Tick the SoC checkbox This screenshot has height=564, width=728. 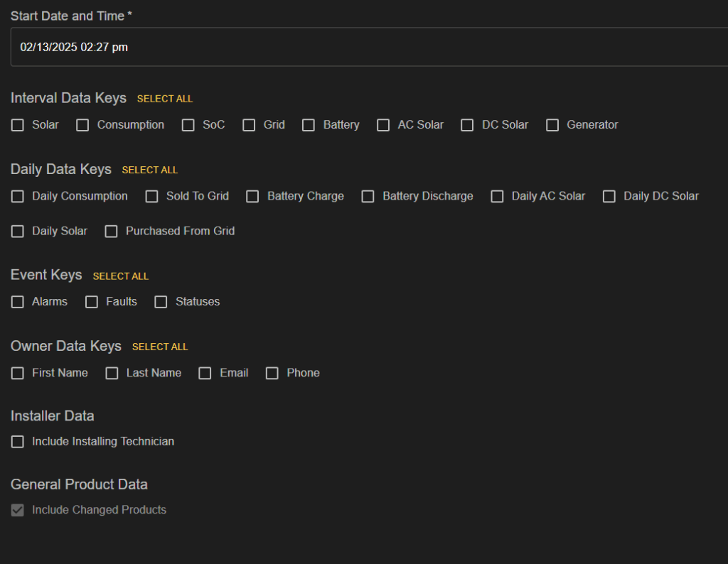coord(188,125)
